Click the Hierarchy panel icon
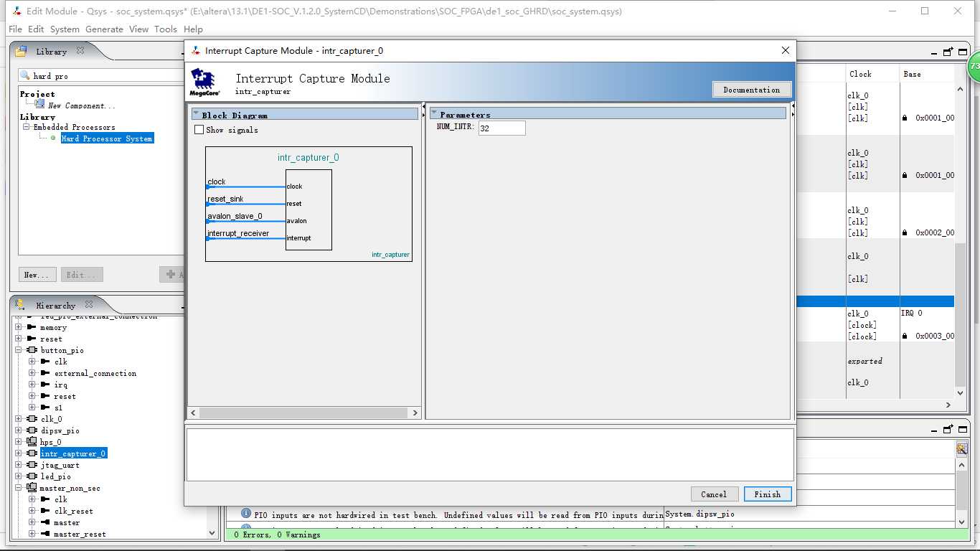The image size is (980, 551). click(x=22, y=305)
